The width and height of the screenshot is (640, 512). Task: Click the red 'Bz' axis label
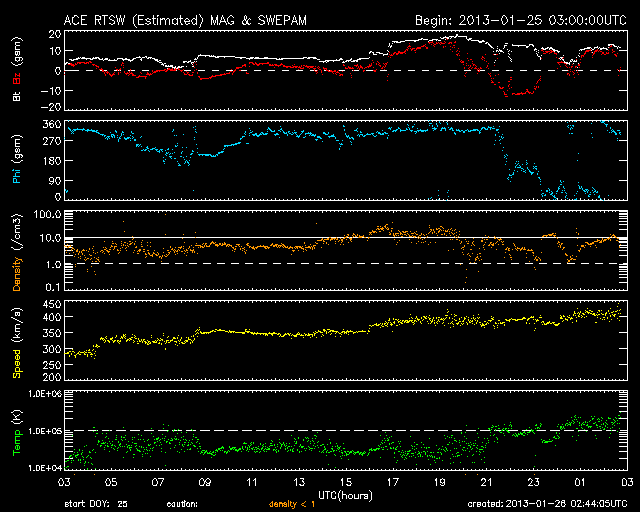tap(17, 79)
